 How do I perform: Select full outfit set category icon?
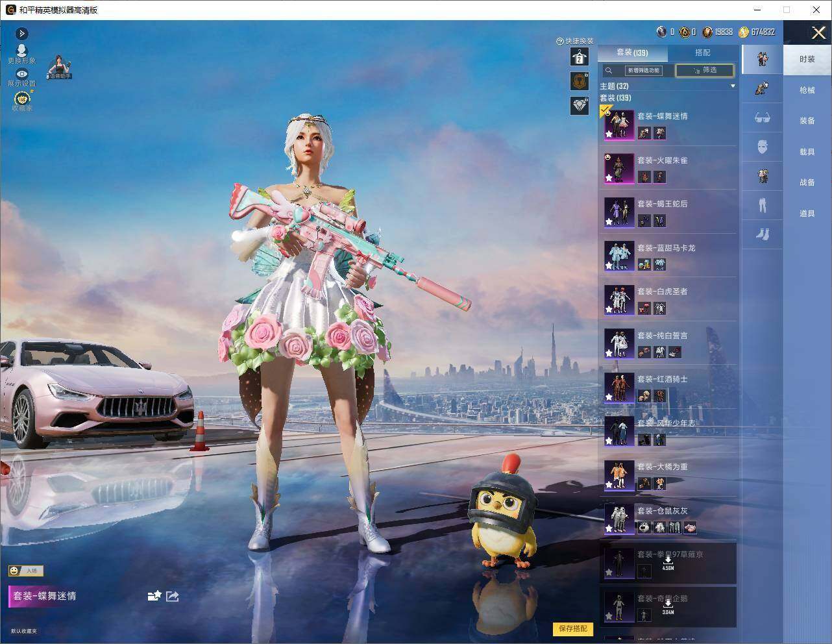[x=762, y=59]
